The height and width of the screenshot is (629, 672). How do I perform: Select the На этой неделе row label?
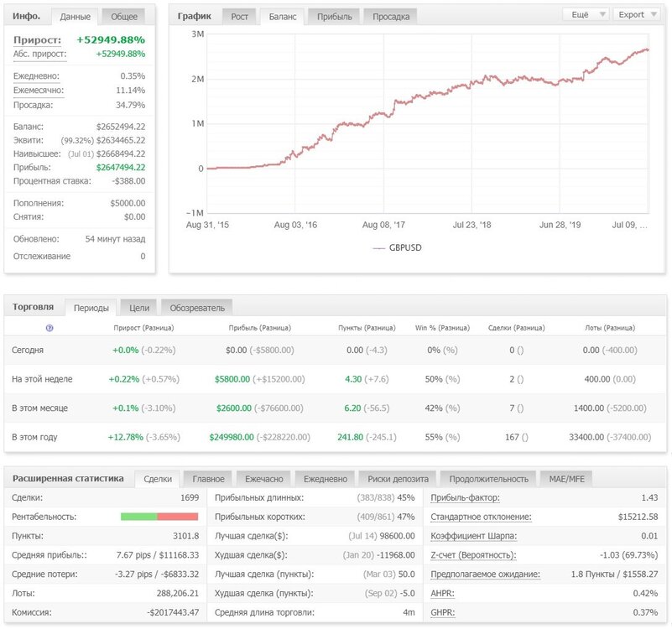(x=42, y=379)
